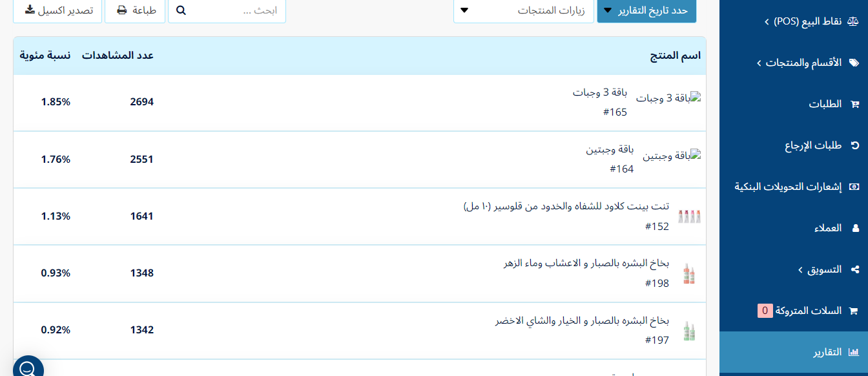Open the حدد تاريخ التقارير date dropdown
The height and width of the screenshot is (376, 868).
[646, 10]
